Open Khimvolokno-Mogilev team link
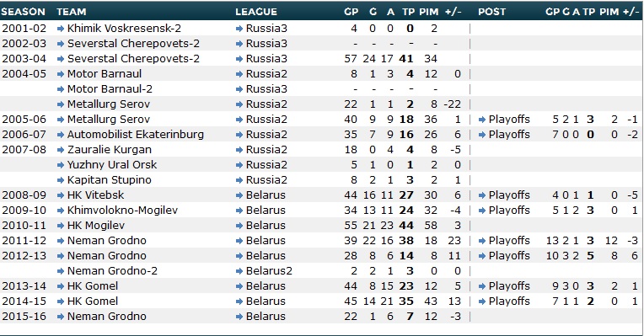 pos(122,211)
